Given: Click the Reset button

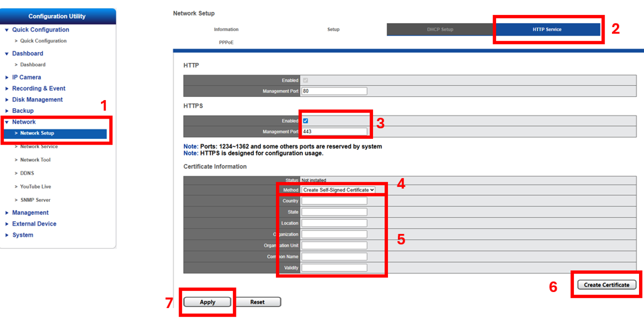Looking at the screenshot, I should 257,302.
